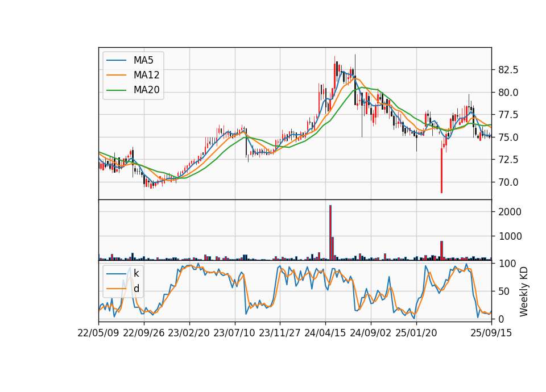Click the MA5 legend label
Viewport: 546px width, 392px height.
pyautogui.click(x=143, y=60)
